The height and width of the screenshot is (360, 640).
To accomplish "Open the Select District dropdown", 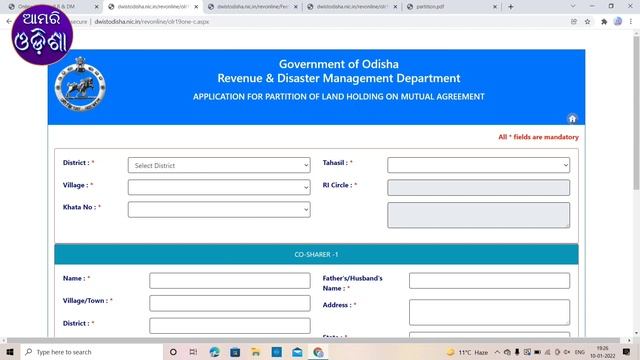I will (219, 165).
